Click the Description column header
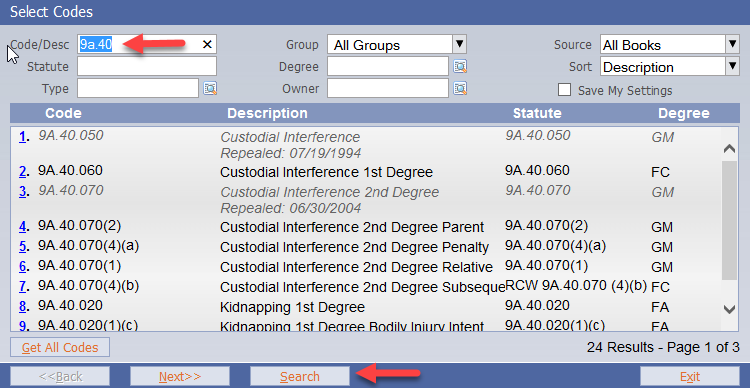Viewport: 750px width, 388px height. (x=267, y=113)
